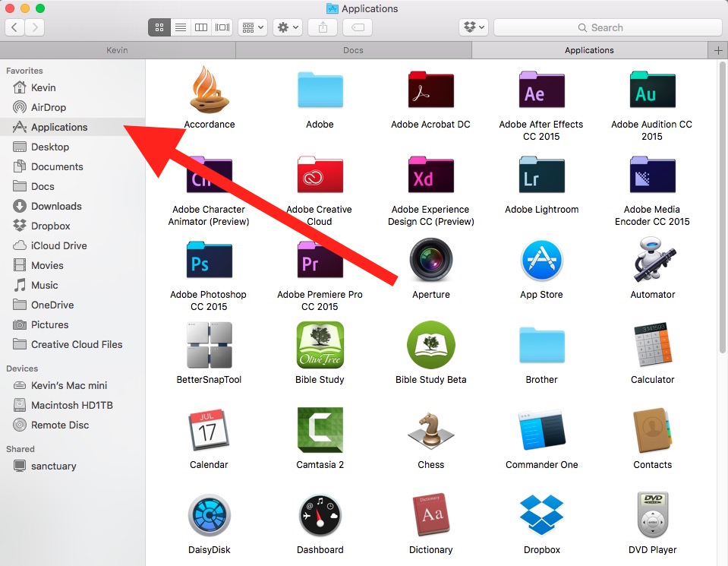Open the Accordance app icon
This screenshot has width=728, height=566.
pos(209,90)
